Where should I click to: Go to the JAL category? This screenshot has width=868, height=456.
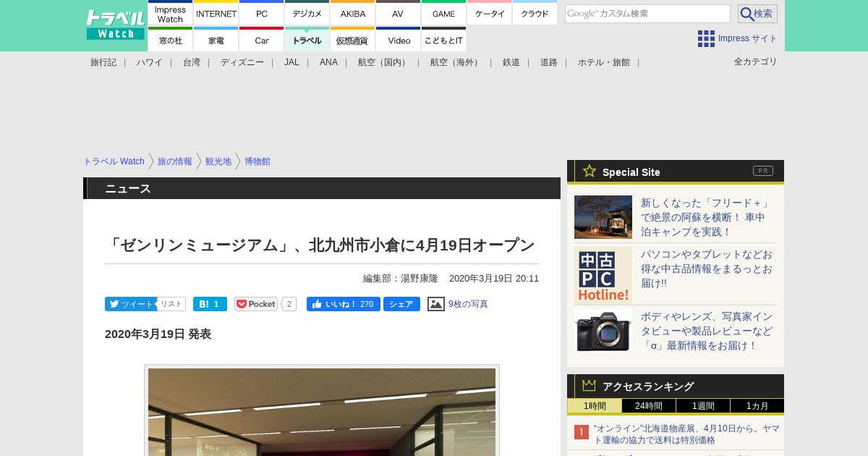tap(292, 62)
